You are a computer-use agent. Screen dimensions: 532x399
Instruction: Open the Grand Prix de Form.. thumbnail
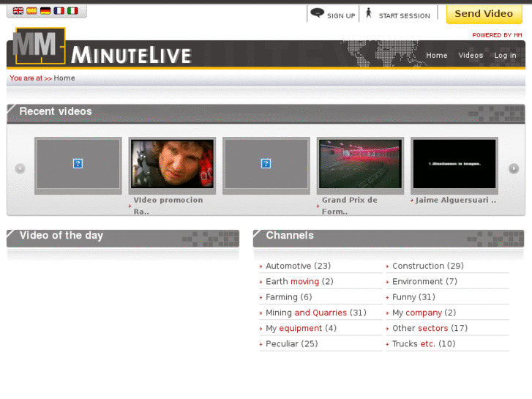pos(360,165)
